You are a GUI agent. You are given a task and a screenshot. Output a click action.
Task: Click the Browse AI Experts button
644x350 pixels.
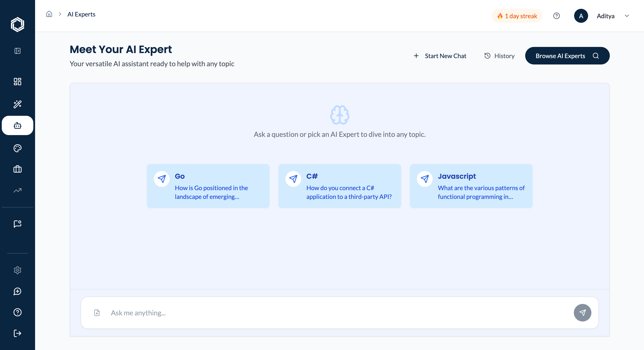567,56
